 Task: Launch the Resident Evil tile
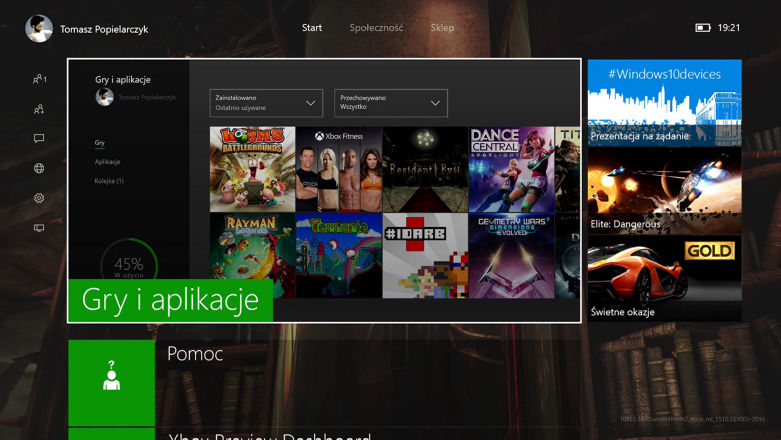pyautogui.click(x=425, y=169)
